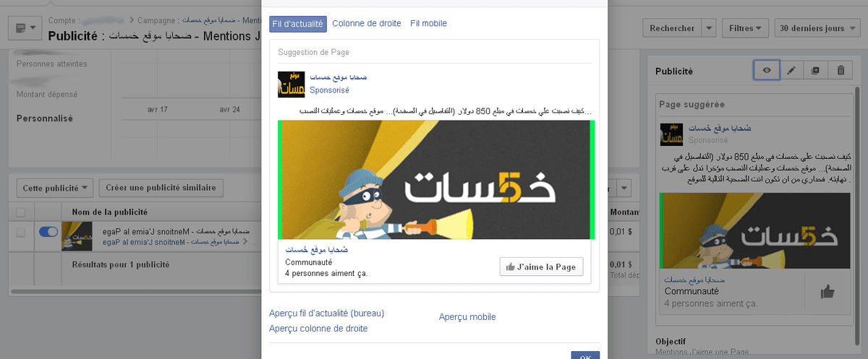The height and width of the screenshot is (359, 868).
Task: Switch to Colonne de droite tab
Action: pos(367,23)
